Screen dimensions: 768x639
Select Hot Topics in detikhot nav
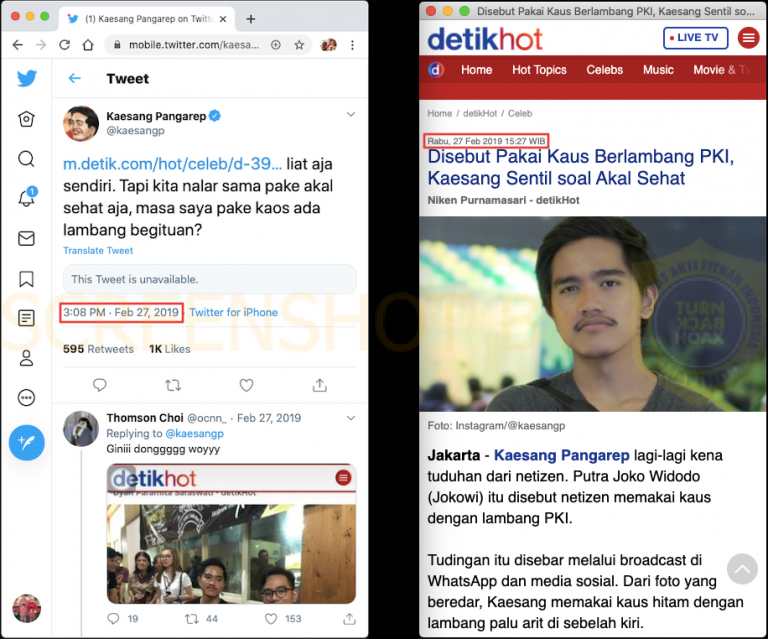pyautogui.click(x=539, y=70)
